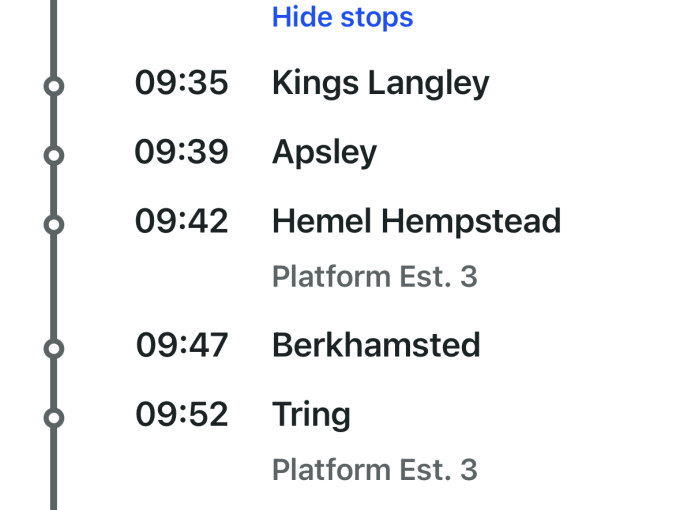
Task: Click Platform Est. 3 under Hemel Hempstead
Action: pyautogui.click(x=374, y=277)
